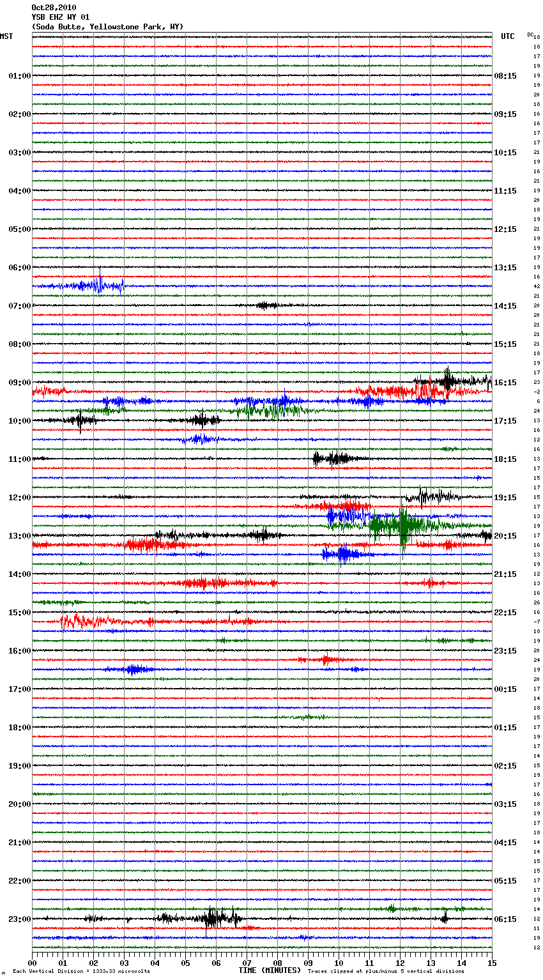Select the '07:00' MST hour label
The height and width of the screenshot is (980, 543).
pos(19,306)
